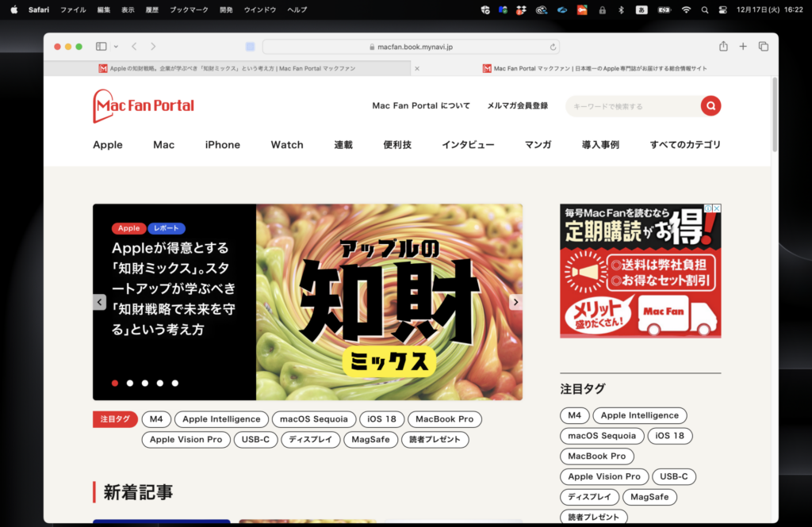Click the red magnifier search button
Screen dimensions: 812x527
[711, 106]
